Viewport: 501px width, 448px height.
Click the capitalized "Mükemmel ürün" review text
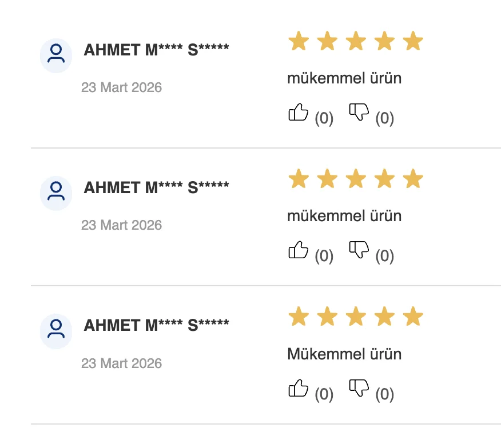(x=344, y=354)
